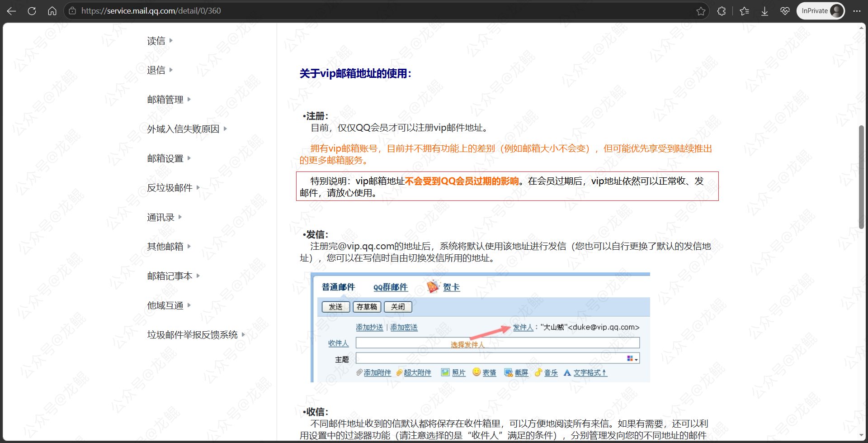Open the browser Extensions menu
The height and width of the screenshot is (443, 868).
pyautogui.click(x=722, y=11)
